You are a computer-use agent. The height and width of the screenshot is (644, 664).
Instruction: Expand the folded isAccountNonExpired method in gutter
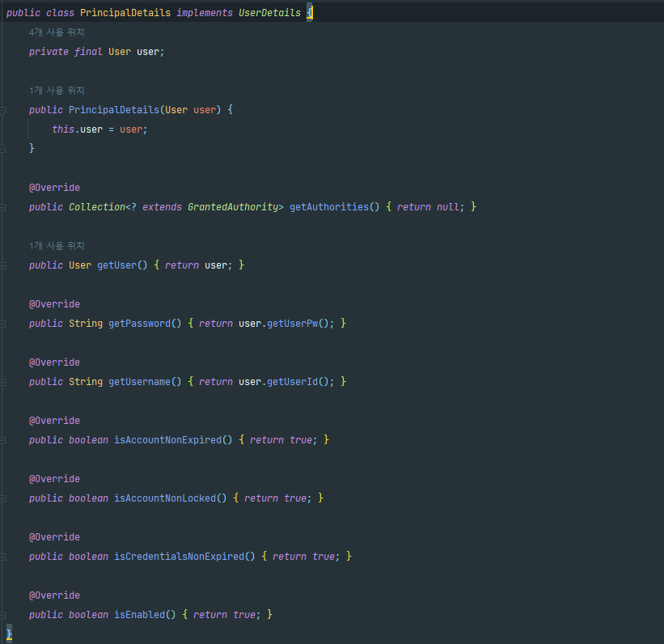tap(2, 440)
